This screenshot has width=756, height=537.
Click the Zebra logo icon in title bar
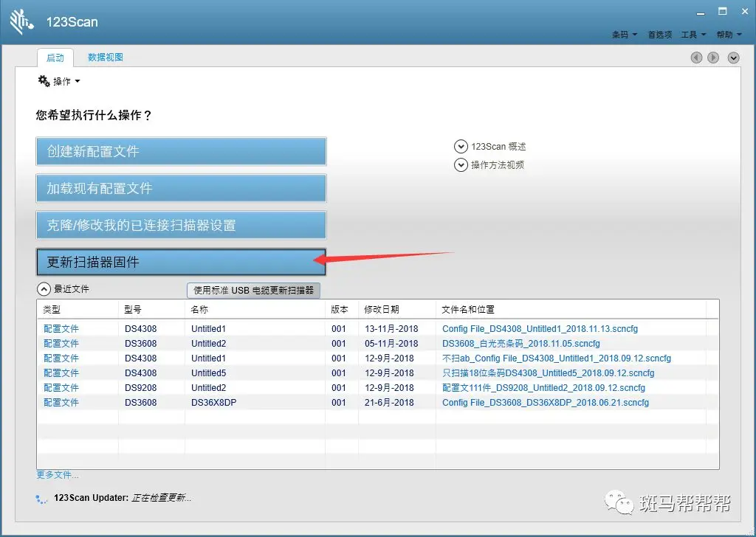pos(22,21)
